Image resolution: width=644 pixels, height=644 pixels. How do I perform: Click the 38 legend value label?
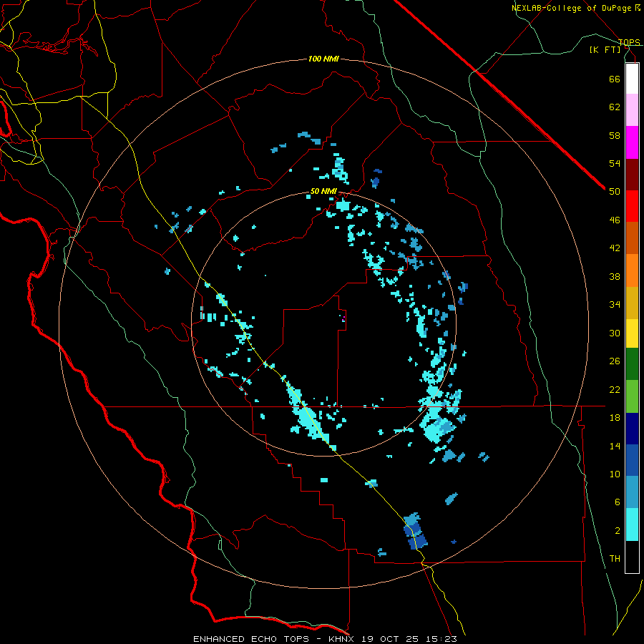coord(615,276)
